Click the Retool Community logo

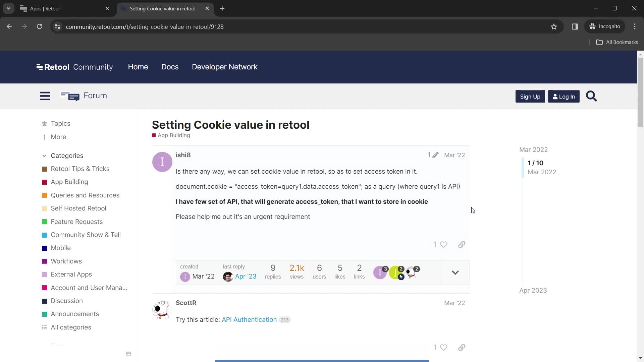[74, 67]
